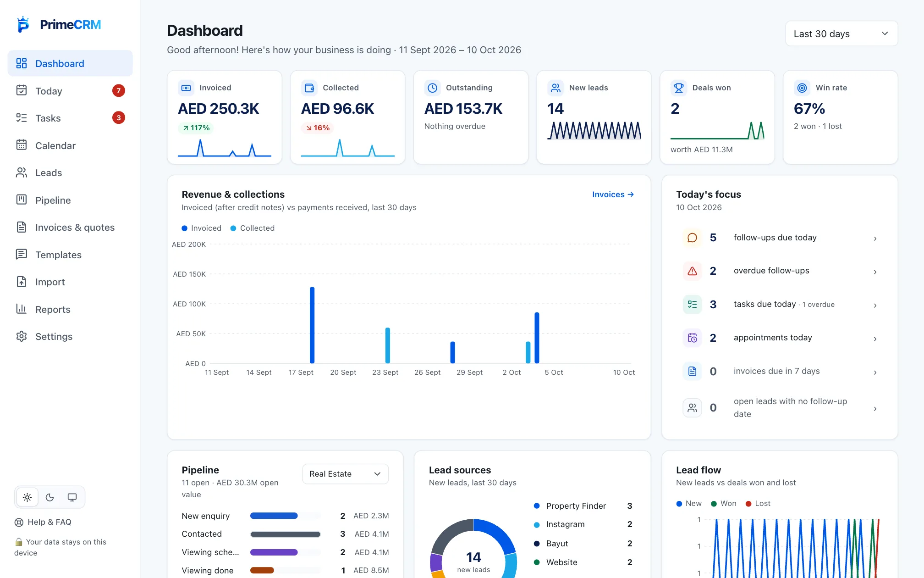
Task: Open the Last 30 days dropdown
Action: coord(841,33)
